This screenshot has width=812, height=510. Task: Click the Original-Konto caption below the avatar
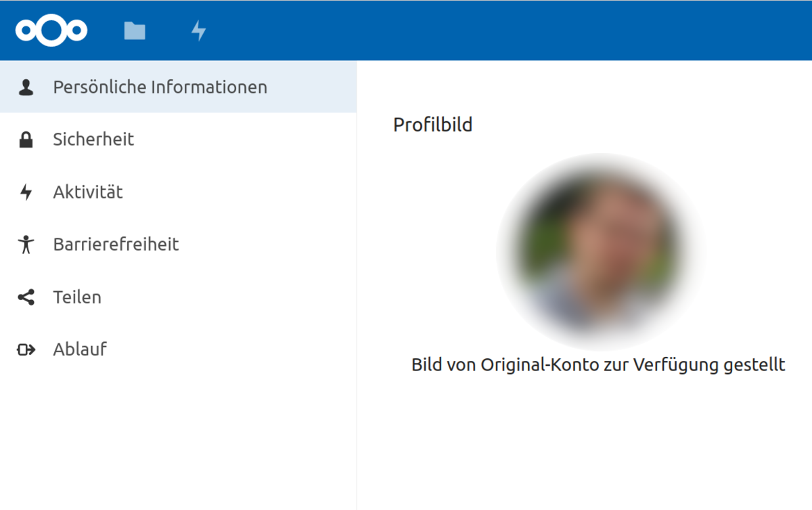(x=598, y=365)
